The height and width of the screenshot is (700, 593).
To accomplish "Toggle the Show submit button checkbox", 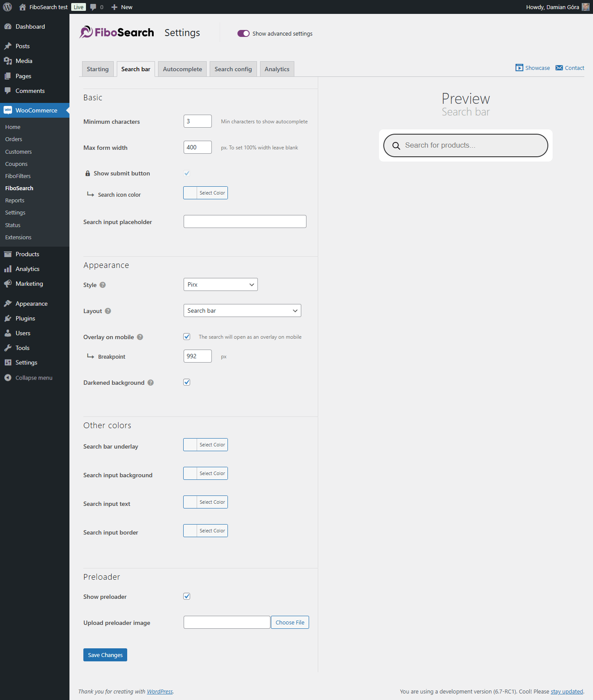I will (x=187, y=173).
